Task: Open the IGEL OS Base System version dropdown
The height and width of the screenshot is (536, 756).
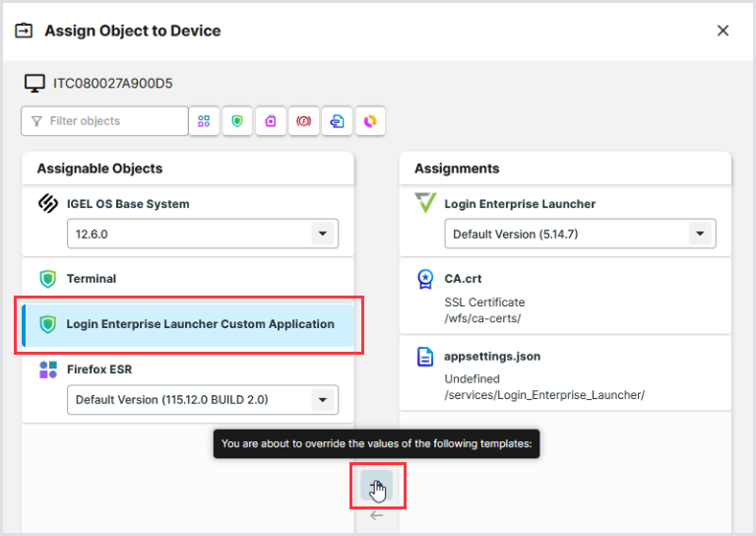Action: [322, 234]
